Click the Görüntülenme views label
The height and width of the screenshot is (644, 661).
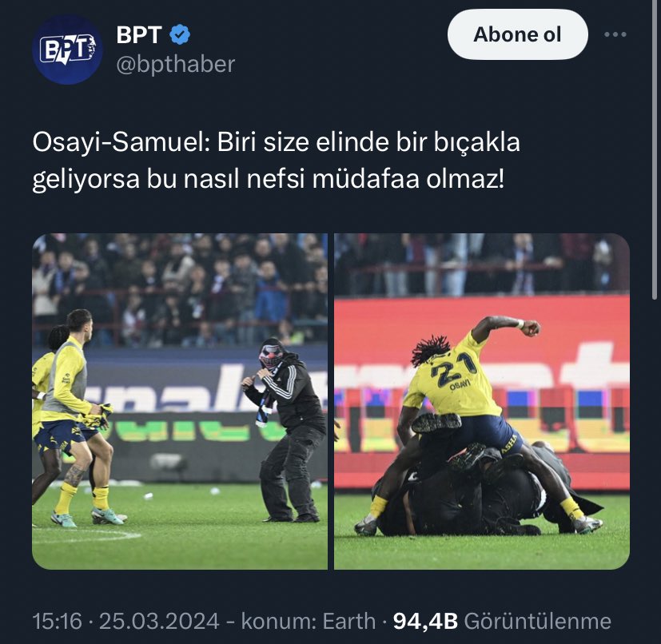pyautogui.click(x=537, y=622)
